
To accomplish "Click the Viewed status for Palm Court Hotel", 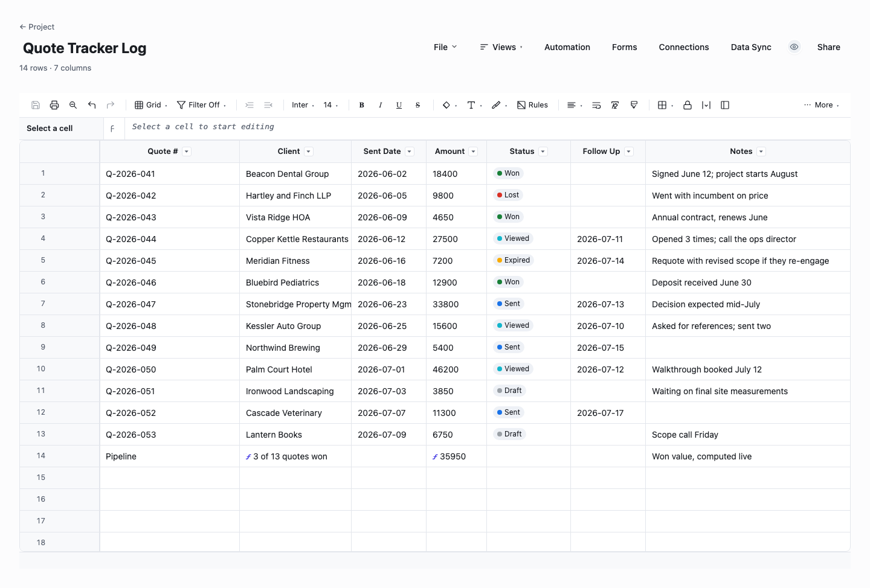I will coord(513,369).
